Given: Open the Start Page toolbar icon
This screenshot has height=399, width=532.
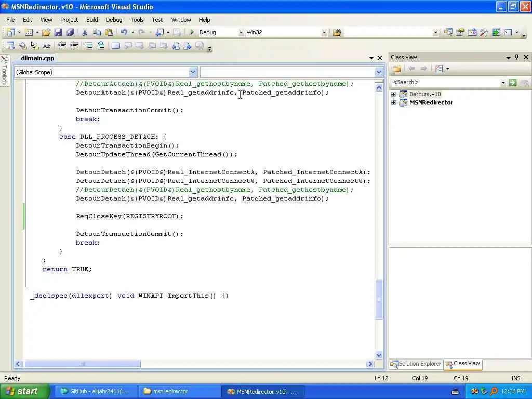Looking at the screenshot, I should (x=496, y=32).
